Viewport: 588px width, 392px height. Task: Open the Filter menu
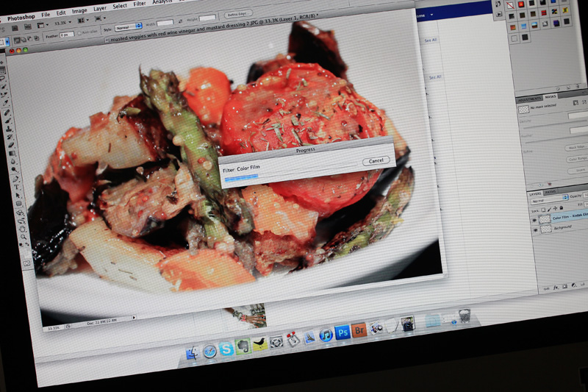(139, 4)
